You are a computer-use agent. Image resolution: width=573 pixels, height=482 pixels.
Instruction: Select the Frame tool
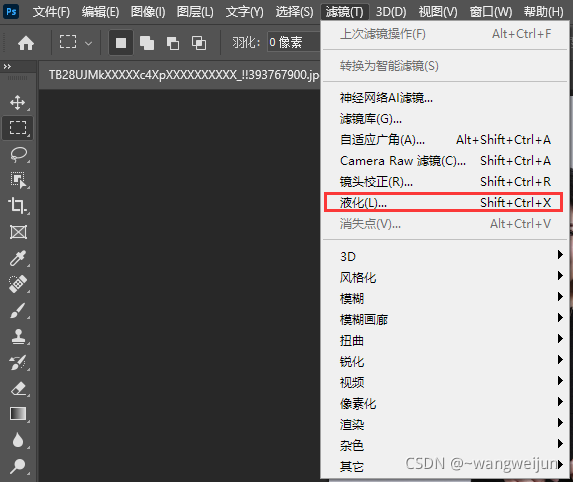pyautogui.click(x=18, y=232)
